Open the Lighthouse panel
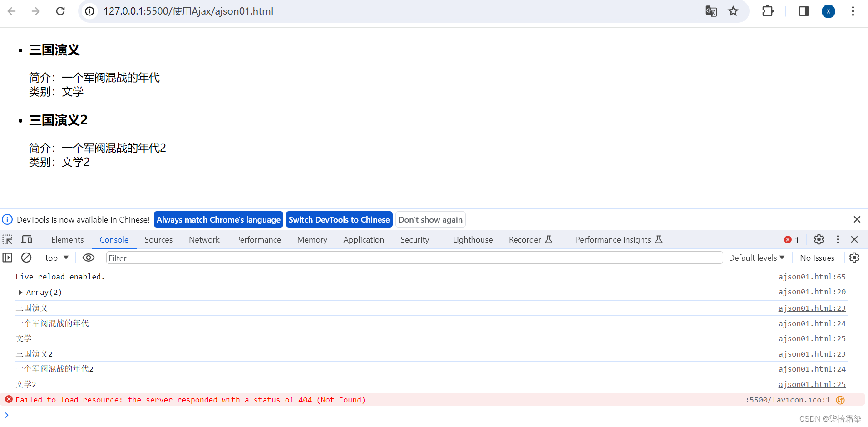Viewport: 868px width, 427px height. point(472,239)
